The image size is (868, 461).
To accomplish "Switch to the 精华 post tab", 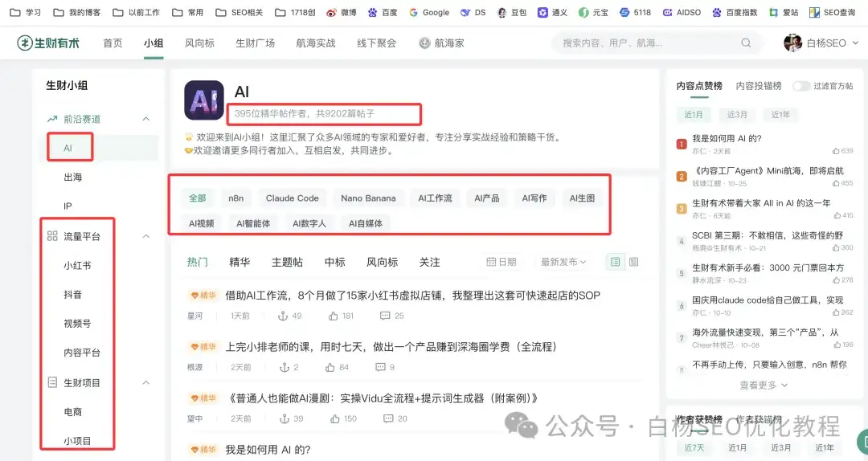I will 240,262.
